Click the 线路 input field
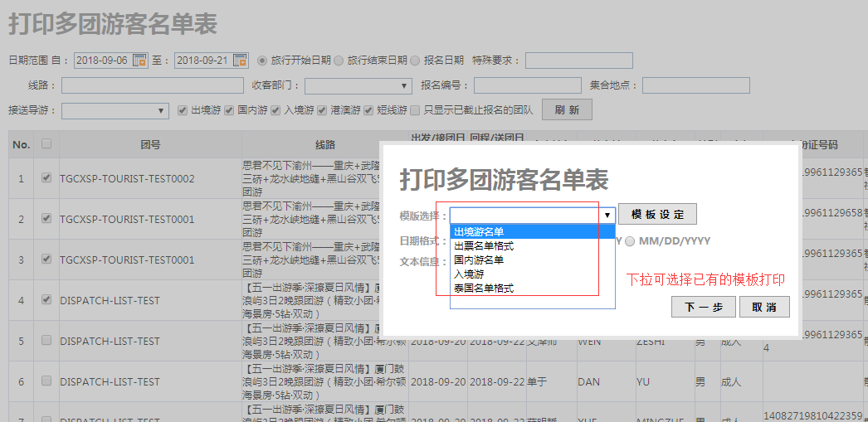 (152, 85)
